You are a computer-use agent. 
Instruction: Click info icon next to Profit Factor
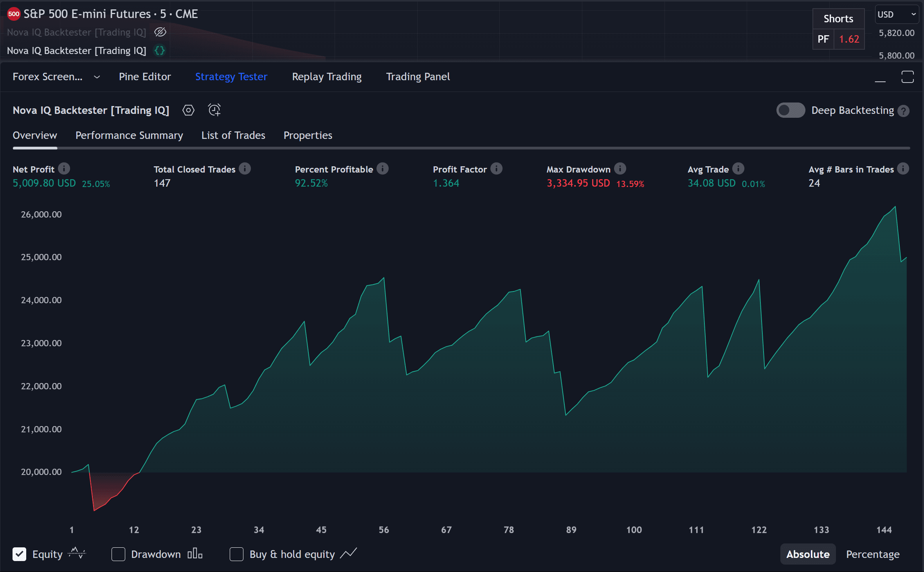pos(496,169)
